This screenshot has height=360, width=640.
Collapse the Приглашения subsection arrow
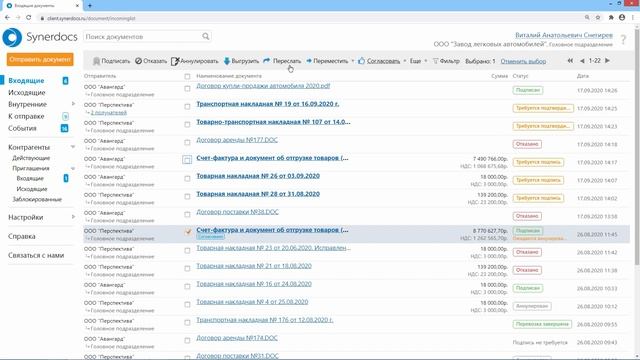point(73,168)
